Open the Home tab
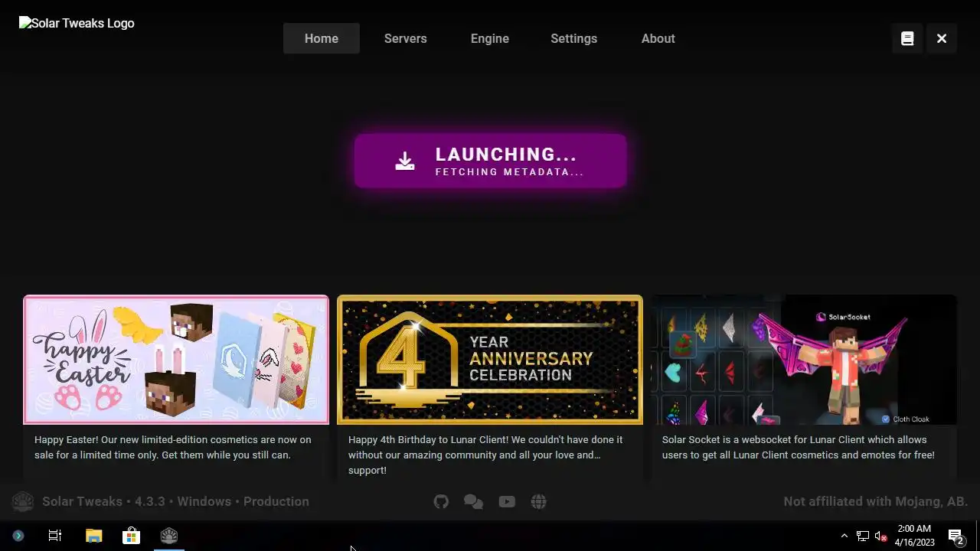The height and width of the screenshot is (551, 980). pos(322,38)
